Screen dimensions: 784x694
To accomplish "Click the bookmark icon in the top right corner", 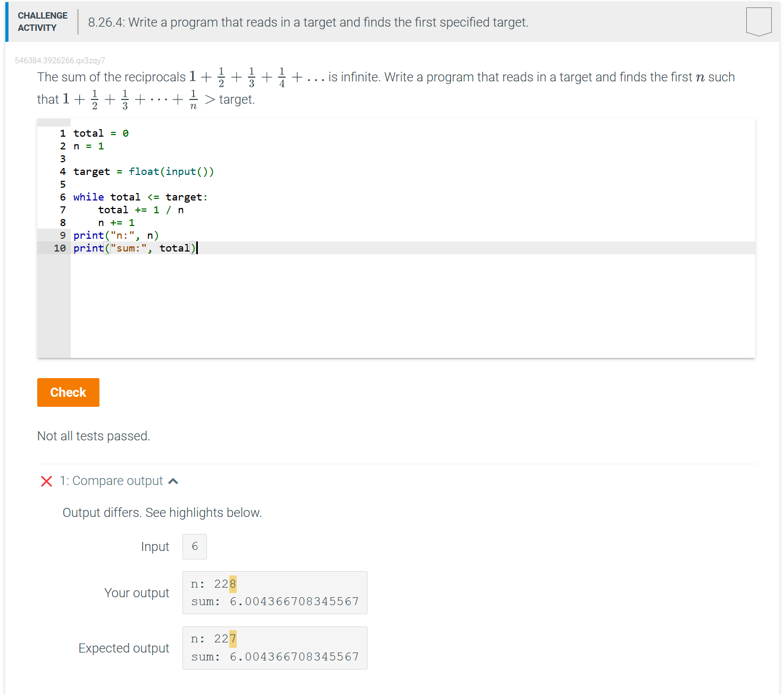I will tap(758, 21).
